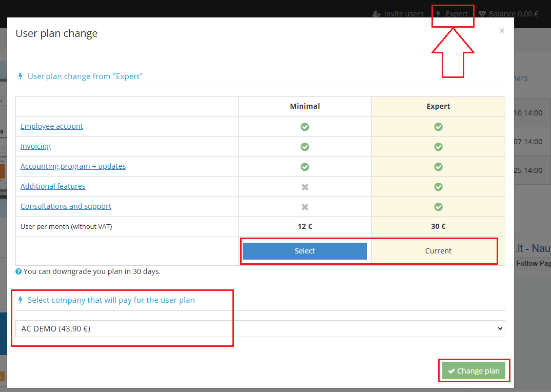Select the Minimal plan with the Select button

[304, 251]
